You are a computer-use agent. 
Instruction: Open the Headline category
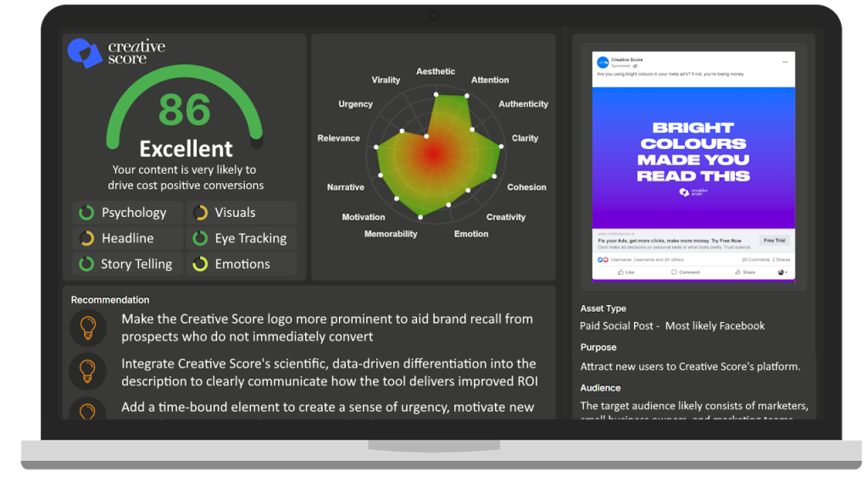[x=127, y=238]
